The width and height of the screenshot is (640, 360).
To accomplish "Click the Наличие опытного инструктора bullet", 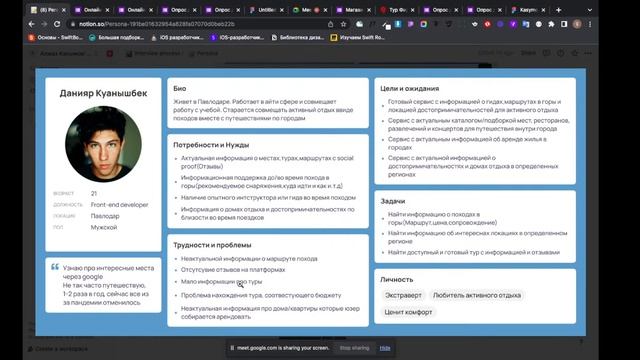I will (268, 198).
